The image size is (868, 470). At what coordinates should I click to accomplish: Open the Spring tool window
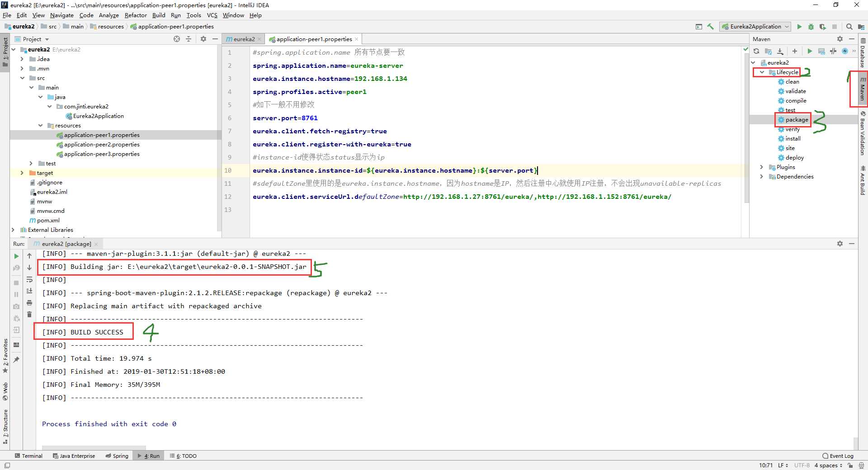pyautogui.click(x=117, y=456)
